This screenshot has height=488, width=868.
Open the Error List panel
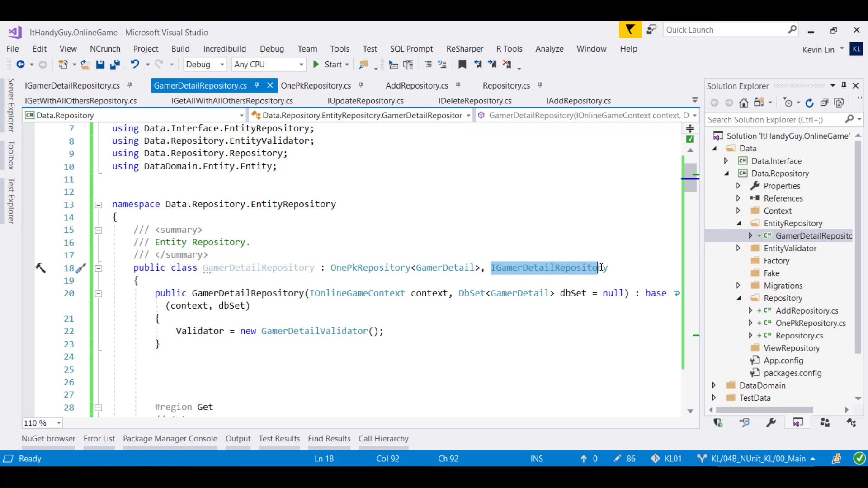(x=99, y=438)
